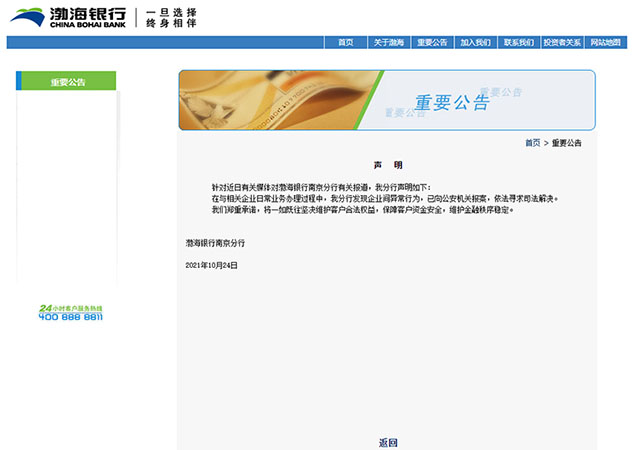Screen dimensions: 640x450
Task: Click the line starting 在与相关企业日常业务
Action: (x=385, y=198)
